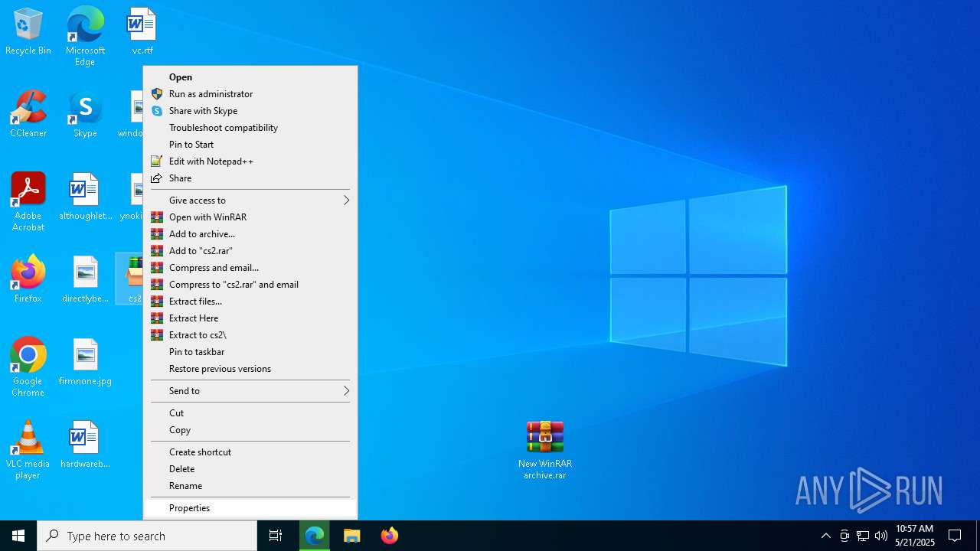980x551 pixels.
Task: Select Run as administrator
Action: (x=250, y=94)
